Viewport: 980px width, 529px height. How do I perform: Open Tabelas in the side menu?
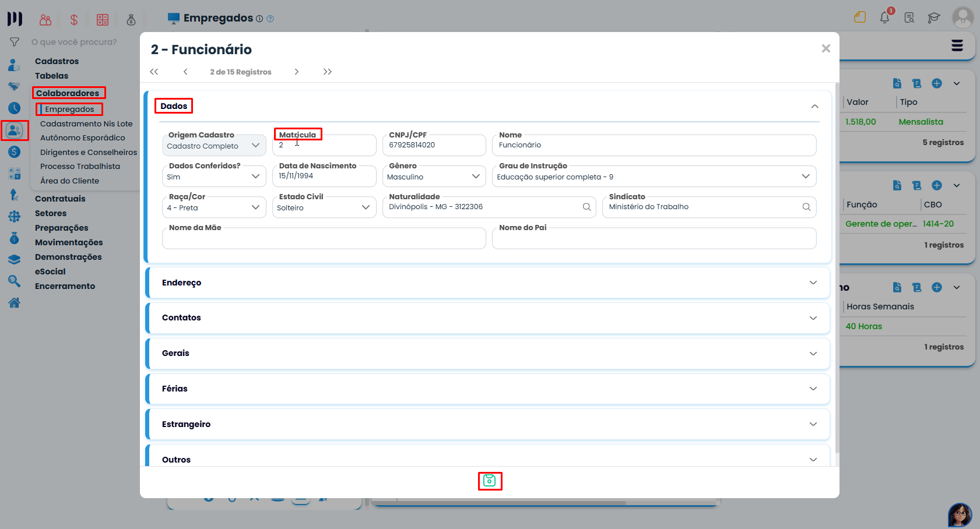[51, 76]
